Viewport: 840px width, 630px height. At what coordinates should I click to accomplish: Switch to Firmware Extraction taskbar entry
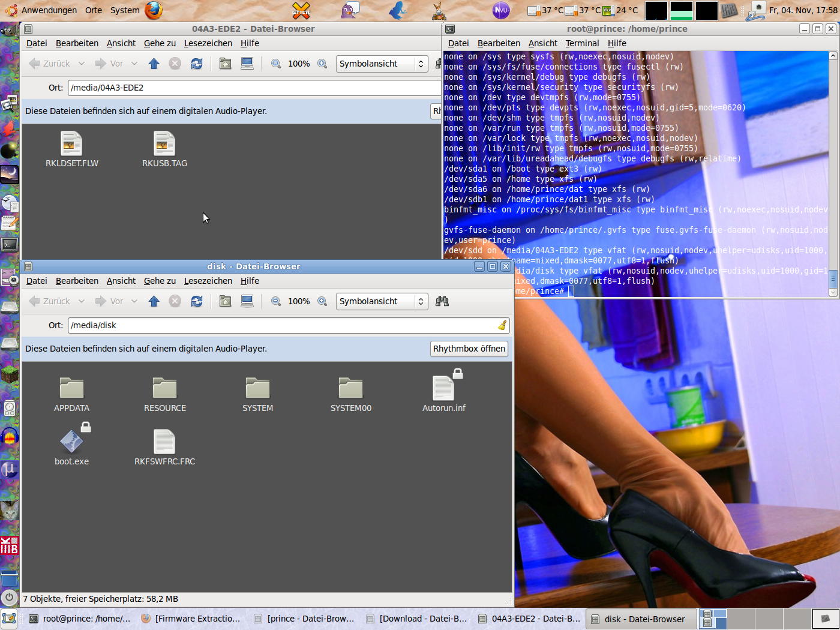click(x=191, y=619)
